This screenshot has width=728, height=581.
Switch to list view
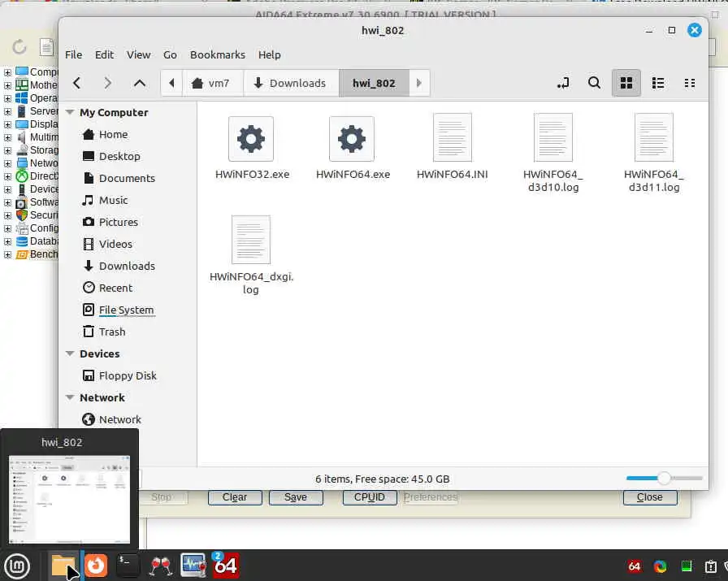tap(658, 83)
